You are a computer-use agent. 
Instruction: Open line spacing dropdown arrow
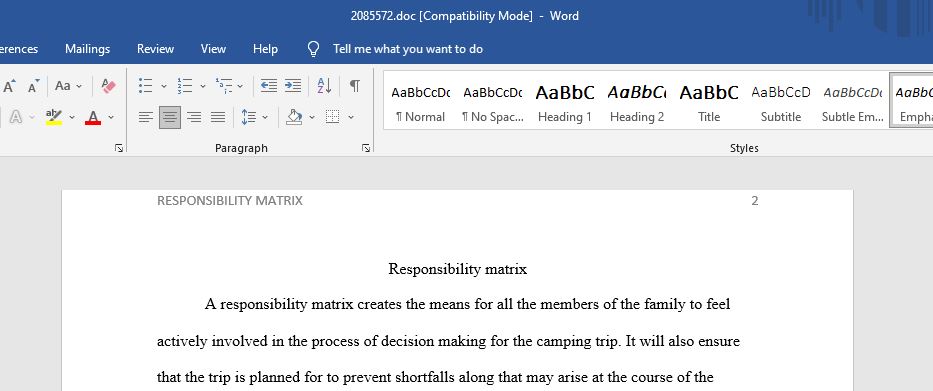point(265,117)
